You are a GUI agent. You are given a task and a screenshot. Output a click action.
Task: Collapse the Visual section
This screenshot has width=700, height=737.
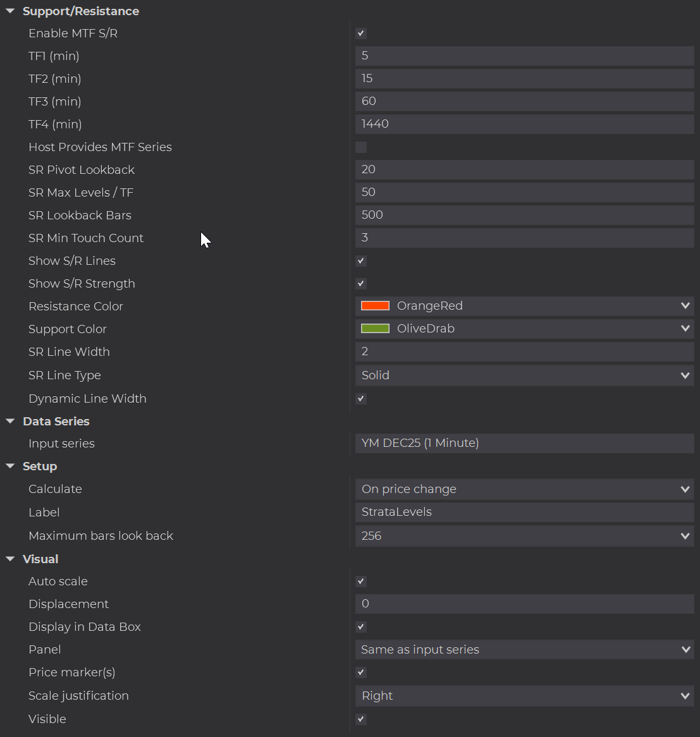[x=10, y=559]
